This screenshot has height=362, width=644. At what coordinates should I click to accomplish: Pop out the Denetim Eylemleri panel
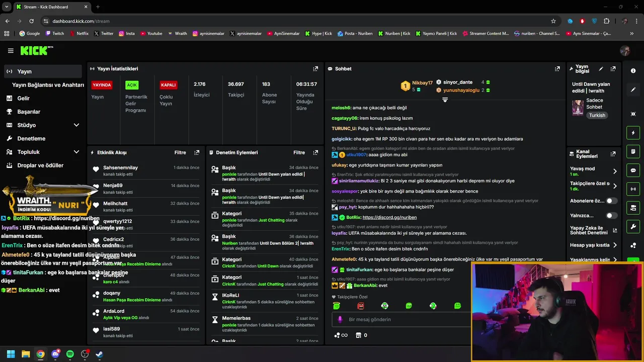point(315,152)
